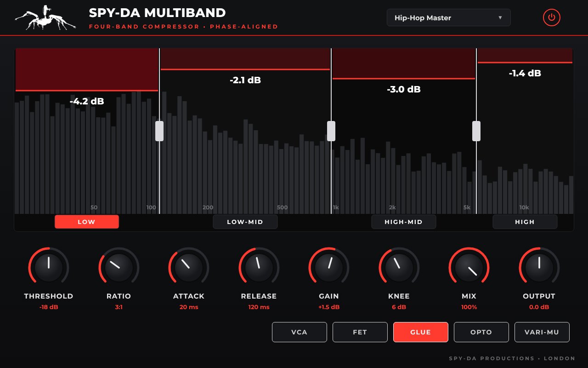Open the Hip-Hop Master preset dropdown
588x368 pixels.
(448, 18)
